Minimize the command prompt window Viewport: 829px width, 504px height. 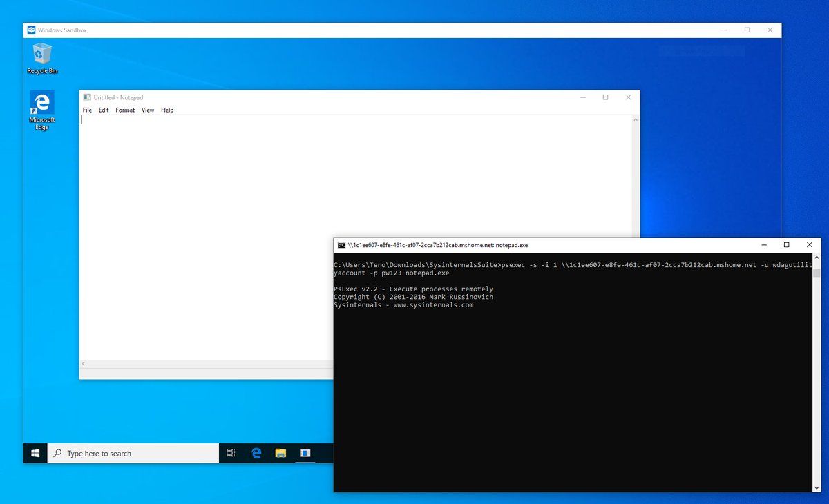[x=763, y=245]
